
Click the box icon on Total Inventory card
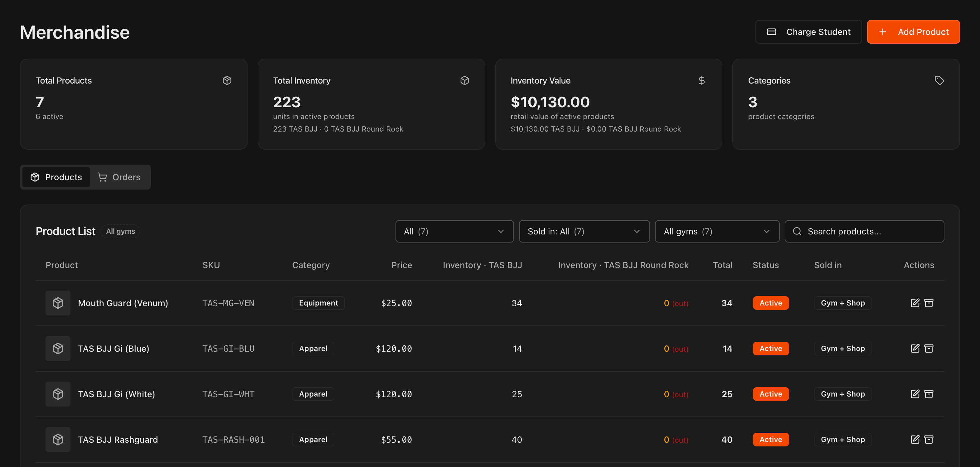(464, 80)
